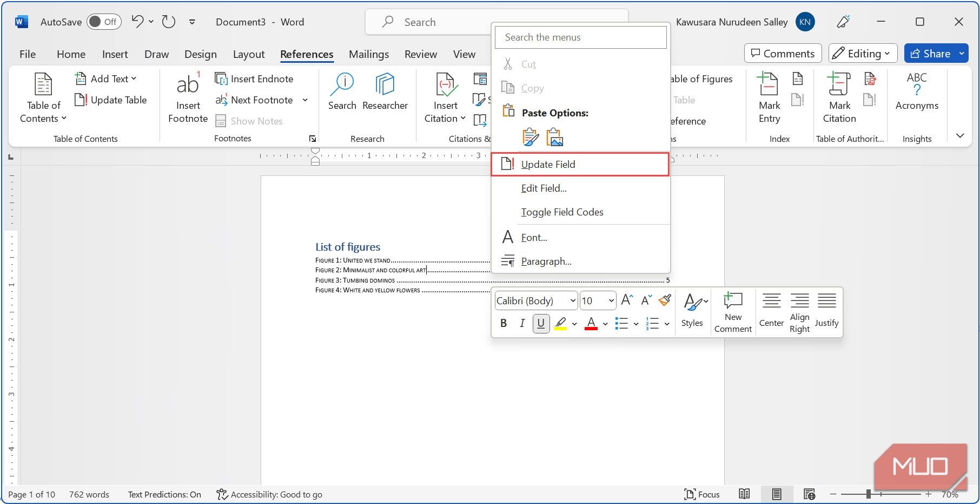The image size is (980, 504).
Task: Open the Comments pane button
Action: pyautogui.click(x=783, y=53)
